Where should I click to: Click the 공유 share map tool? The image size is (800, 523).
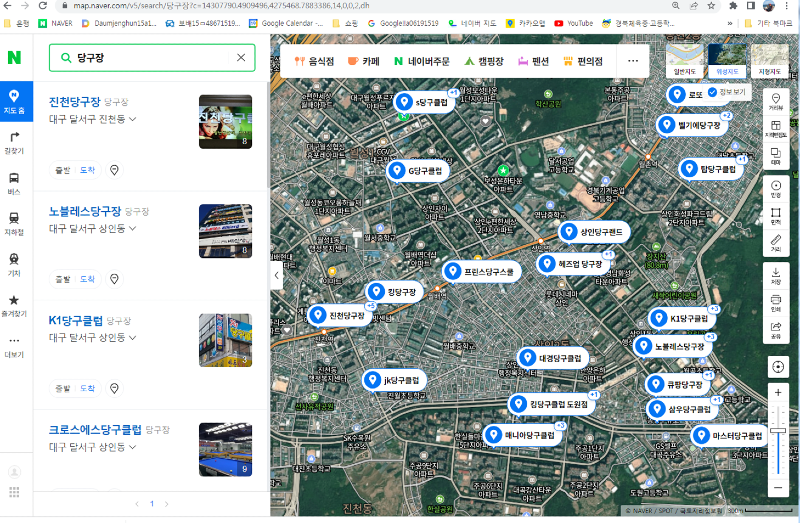[x=776, y=330]
